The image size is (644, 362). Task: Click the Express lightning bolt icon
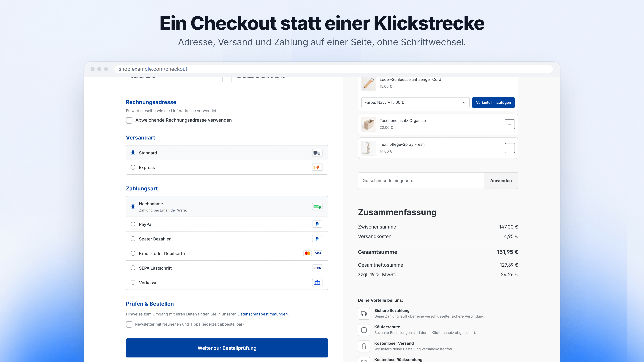pyautogui.click(x=317, y=167)
